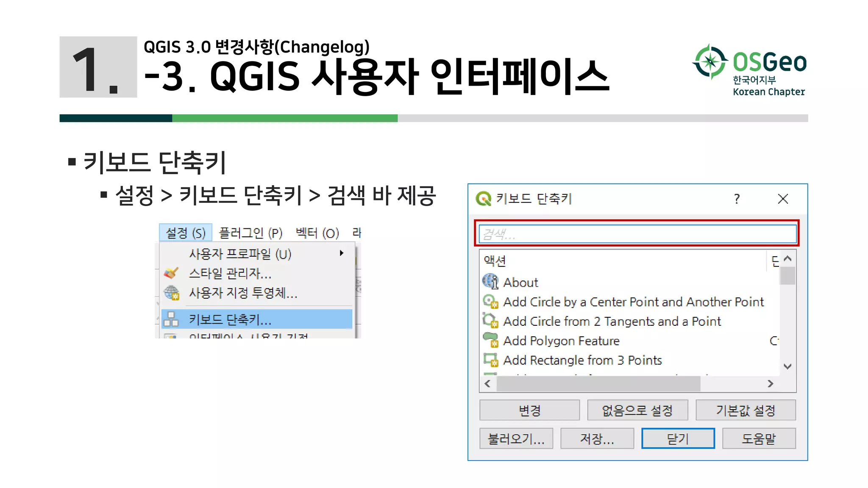Open 스타일 관리자... menu entry

pos(257,273)
